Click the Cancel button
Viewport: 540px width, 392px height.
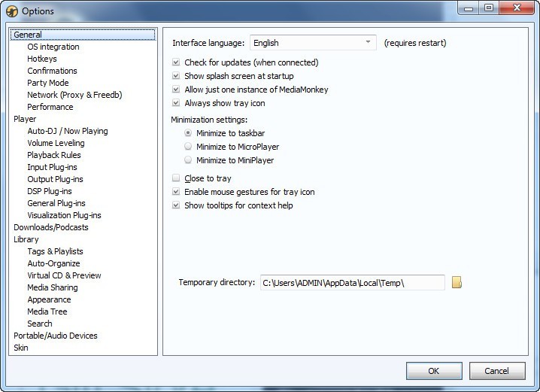tap(497, 371)
